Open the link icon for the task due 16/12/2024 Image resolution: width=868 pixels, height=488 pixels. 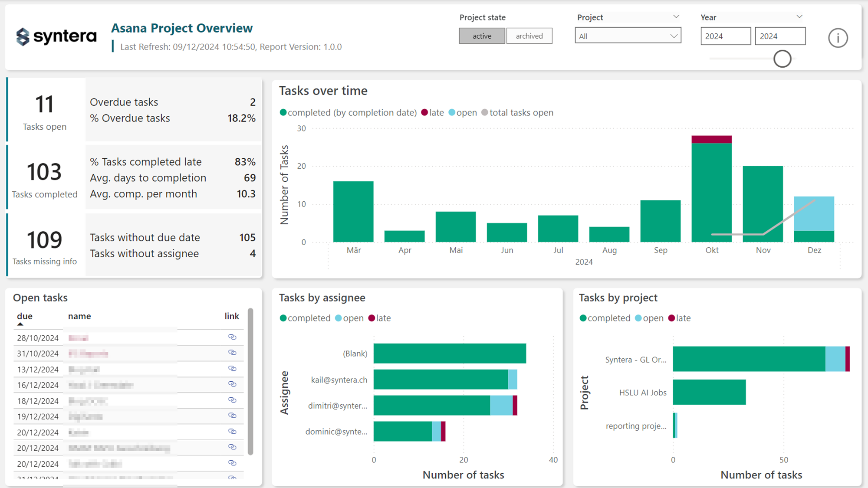click(x=233, y=384)
